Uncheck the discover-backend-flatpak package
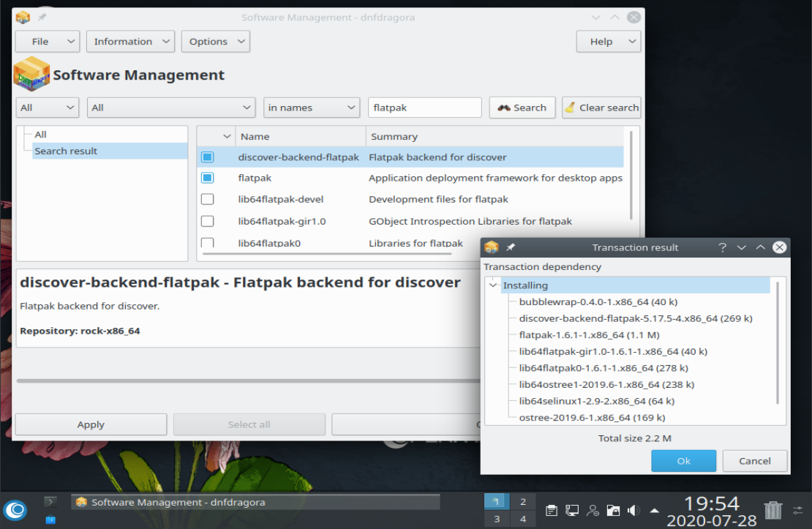 (x=207, y=156)
